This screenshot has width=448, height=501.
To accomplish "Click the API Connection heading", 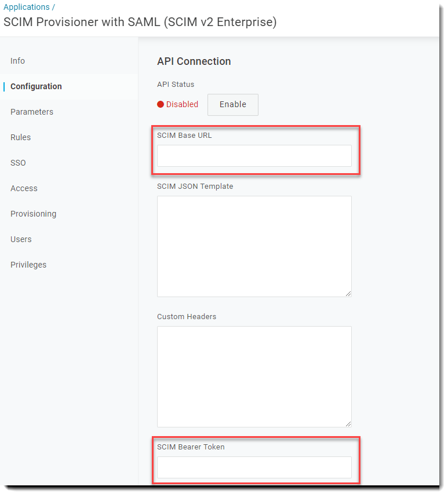I will 194,61.
